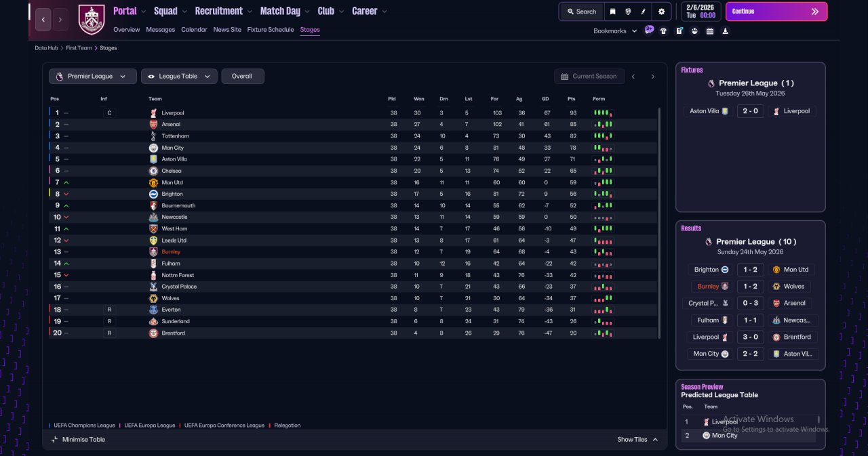The width and height of the screenshot is (868, 456).
Task: Go forward with the right navigation arrow
Action: tap(60, 20)
